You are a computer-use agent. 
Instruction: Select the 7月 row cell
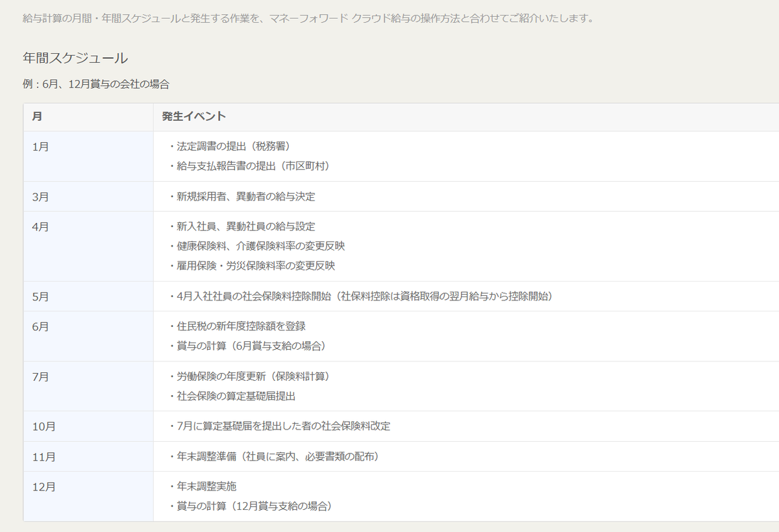(88, 386)
